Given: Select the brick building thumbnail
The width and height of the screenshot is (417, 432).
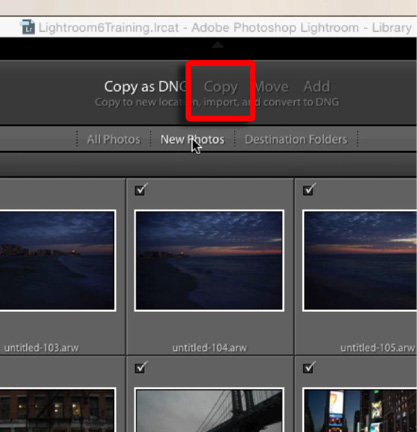Looking at the screenshot, I should point(57,410).
